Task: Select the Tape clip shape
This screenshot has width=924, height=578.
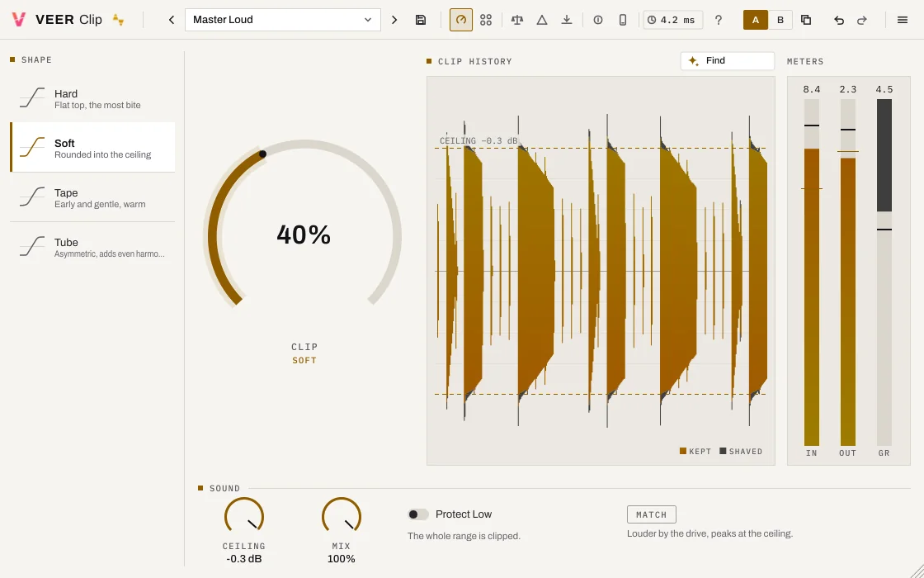Action: tap(92, 197)
